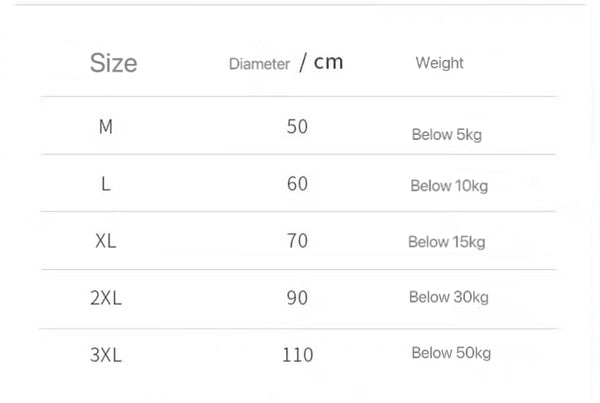The height and width of the screenshot is (403, 600).
Task: Select the Diameter header label
Action: (259, 65)
